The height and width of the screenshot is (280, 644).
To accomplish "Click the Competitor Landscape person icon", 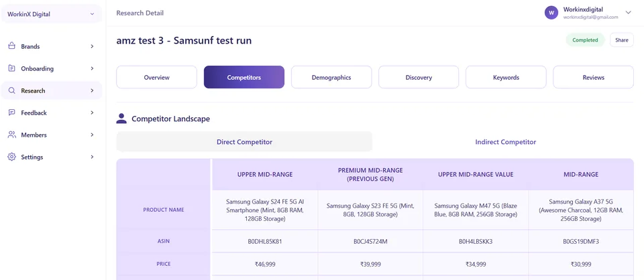I will (x=121, y=119).
